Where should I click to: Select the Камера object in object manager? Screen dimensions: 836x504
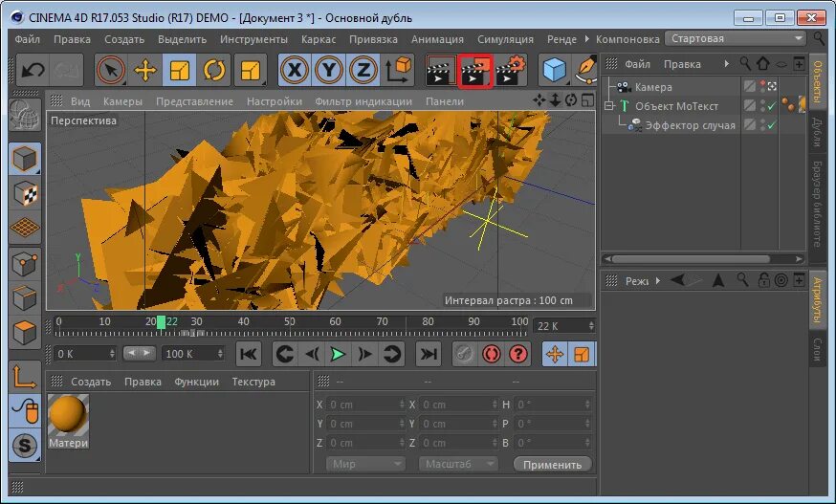(x=653, y=87)
